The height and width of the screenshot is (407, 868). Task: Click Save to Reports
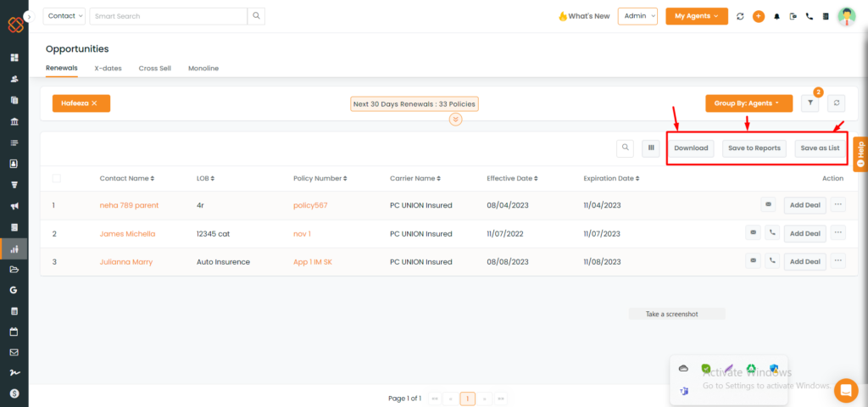coord(754,148)
